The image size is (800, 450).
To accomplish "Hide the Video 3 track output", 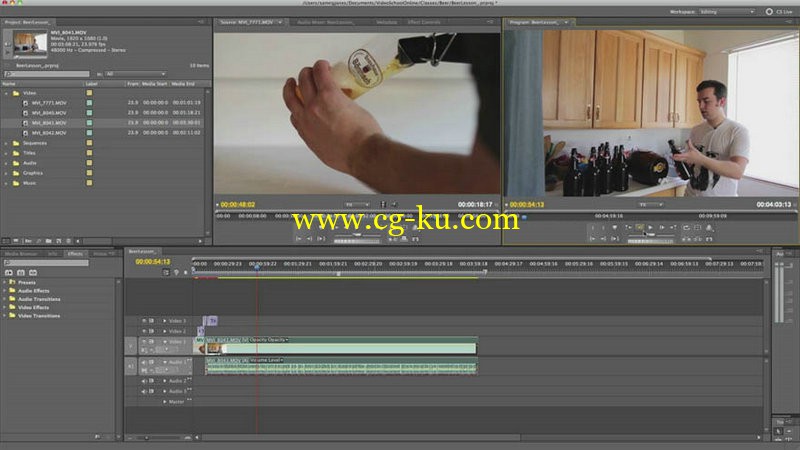I will tap(144, 321).
